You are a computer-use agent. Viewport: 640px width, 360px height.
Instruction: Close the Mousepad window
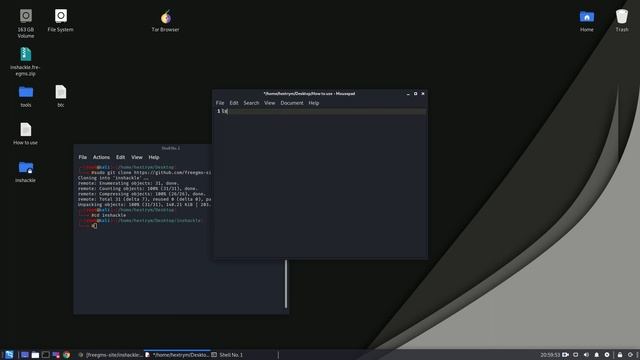[423, 93]
